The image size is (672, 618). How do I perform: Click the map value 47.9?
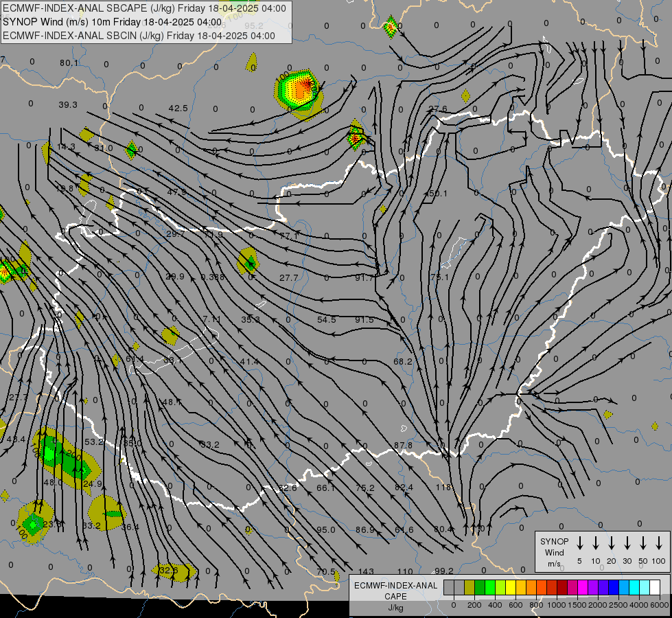[x=176, y=192]
